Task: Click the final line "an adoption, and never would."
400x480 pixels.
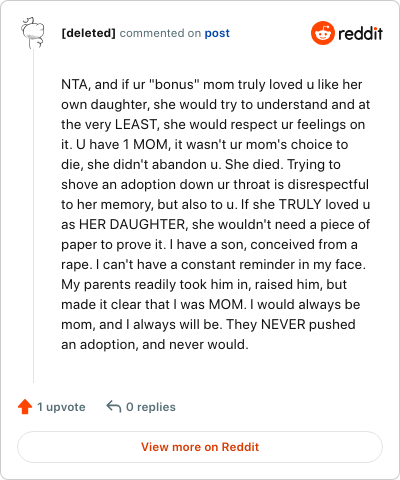Action: [155, 344]
